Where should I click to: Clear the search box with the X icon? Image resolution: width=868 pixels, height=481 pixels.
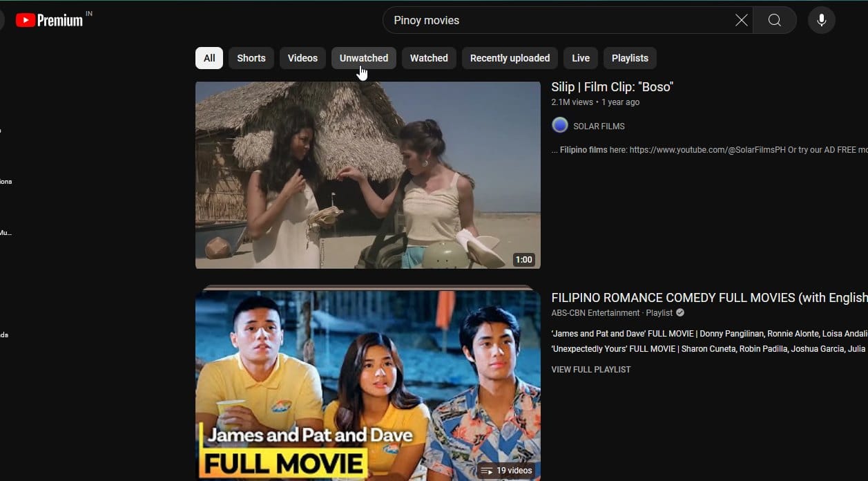[742, 20]
